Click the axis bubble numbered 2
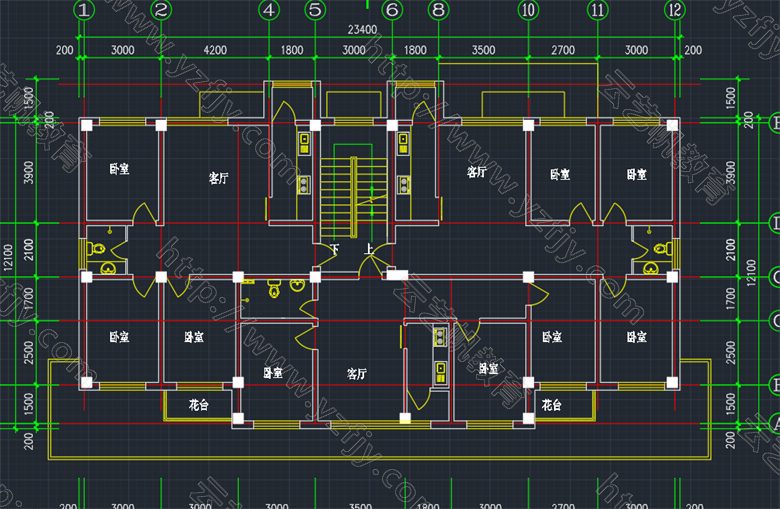Viewport: 780px width, 509px height. click(x=161, y=10)
